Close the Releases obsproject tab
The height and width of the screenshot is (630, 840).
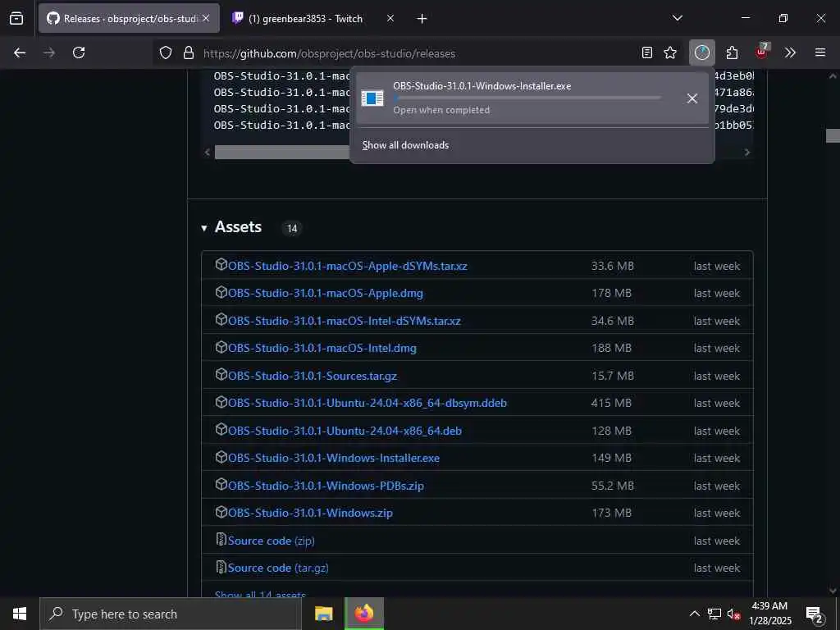206,18
